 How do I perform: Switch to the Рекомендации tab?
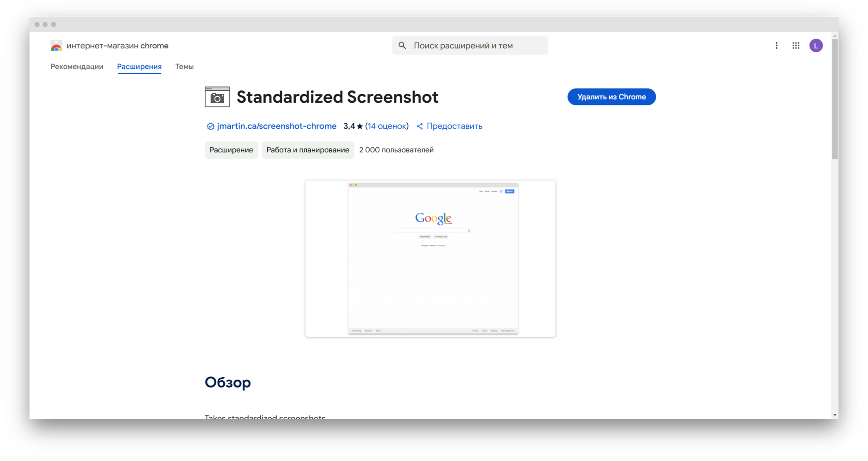pyautogui.click(x=77, y=67)
